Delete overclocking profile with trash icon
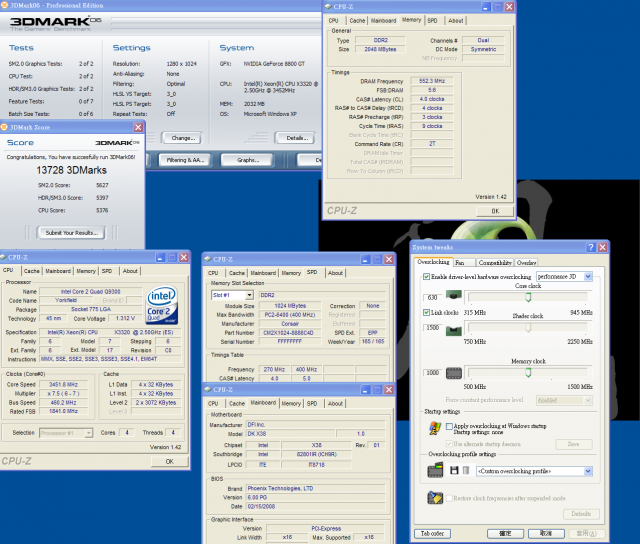 pyautogui.click(x=466, y=471)
